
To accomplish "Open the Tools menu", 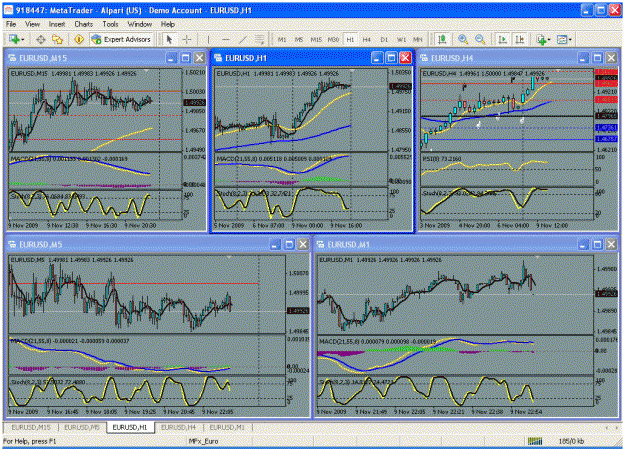I will click(x=110, y=24).
